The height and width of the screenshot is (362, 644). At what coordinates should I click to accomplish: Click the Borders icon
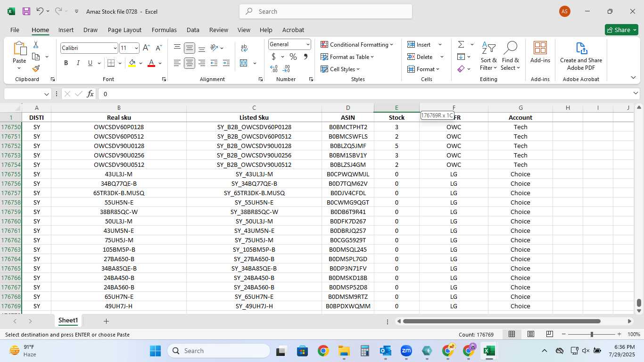coord(111,63)
